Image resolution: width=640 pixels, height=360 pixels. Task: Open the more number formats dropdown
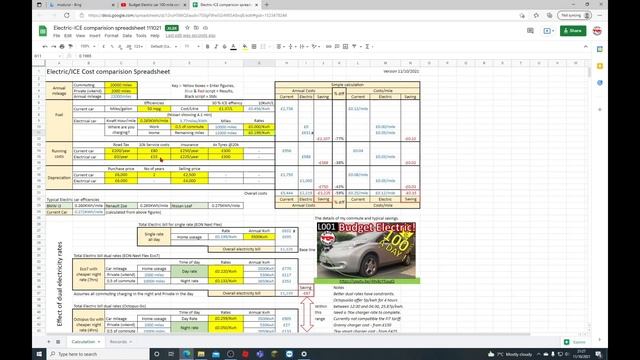coord(139,47)
